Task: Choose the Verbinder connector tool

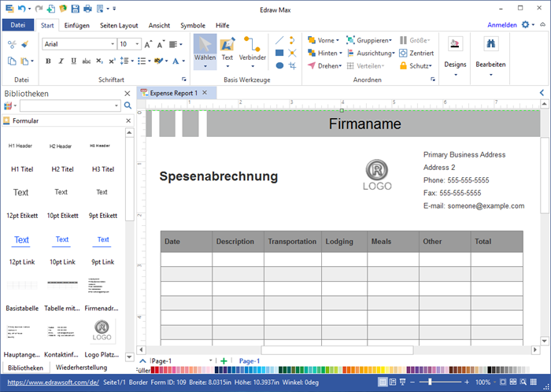Action: click(252, 49)
